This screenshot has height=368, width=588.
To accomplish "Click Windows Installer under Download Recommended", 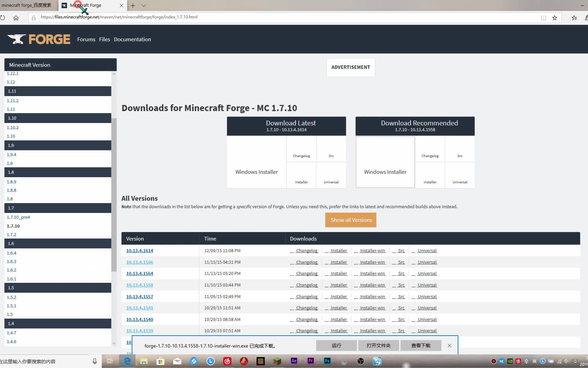I will (385, 162).
